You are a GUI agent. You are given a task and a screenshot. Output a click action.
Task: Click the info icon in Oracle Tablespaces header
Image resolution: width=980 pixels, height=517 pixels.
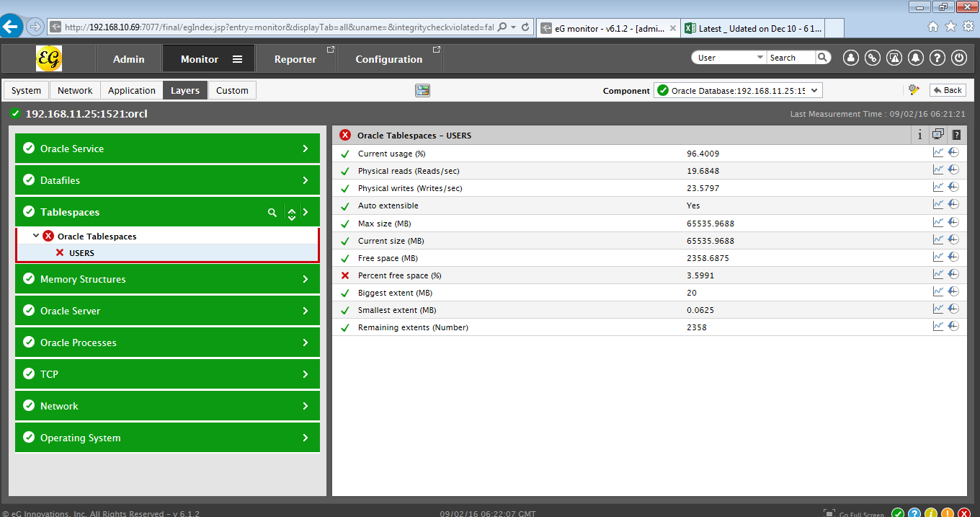[920, 135]
